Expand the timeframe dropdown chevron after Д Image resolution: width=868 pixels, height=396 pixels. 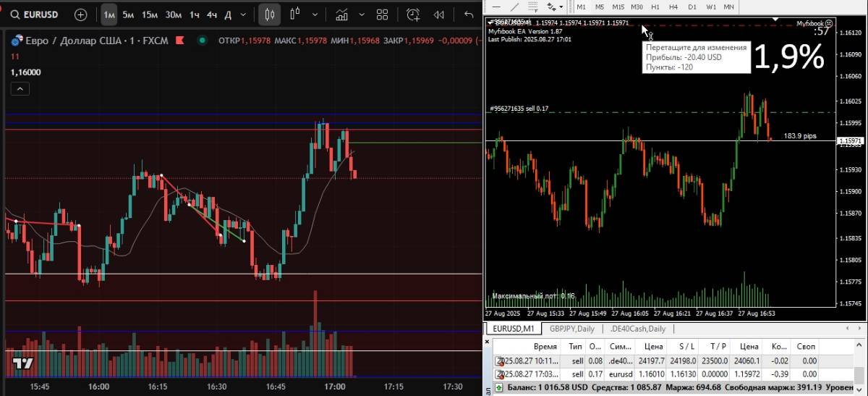pos(244,14)
